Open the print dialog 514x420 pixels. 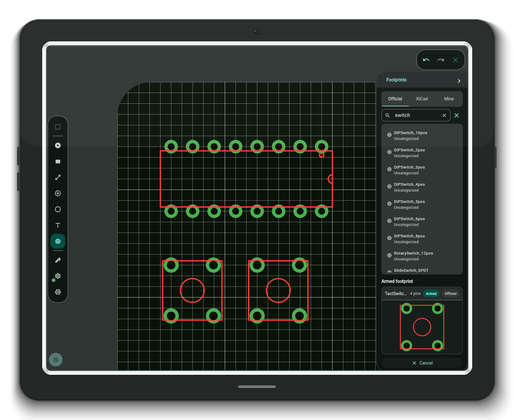58,292
